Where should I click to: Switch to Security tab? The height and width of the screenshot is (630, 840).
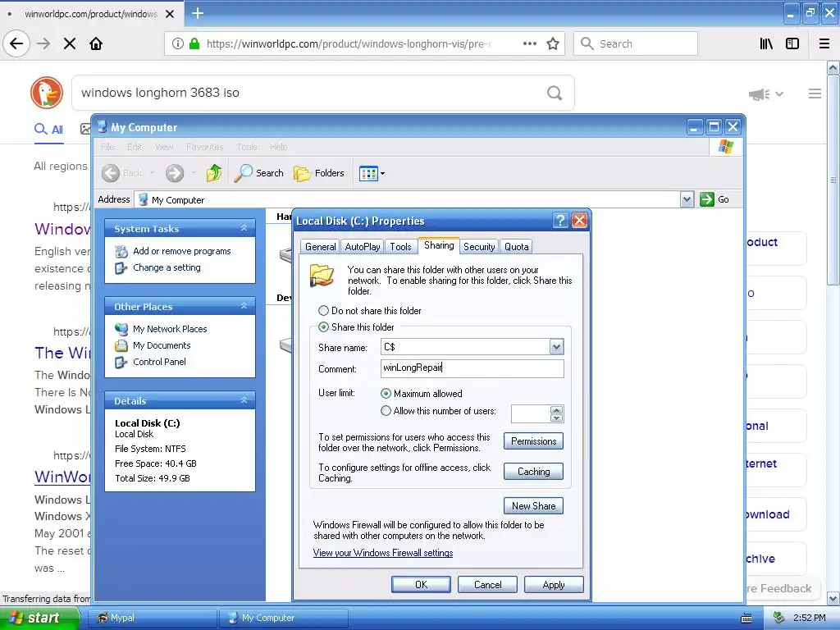pos(479,246)
